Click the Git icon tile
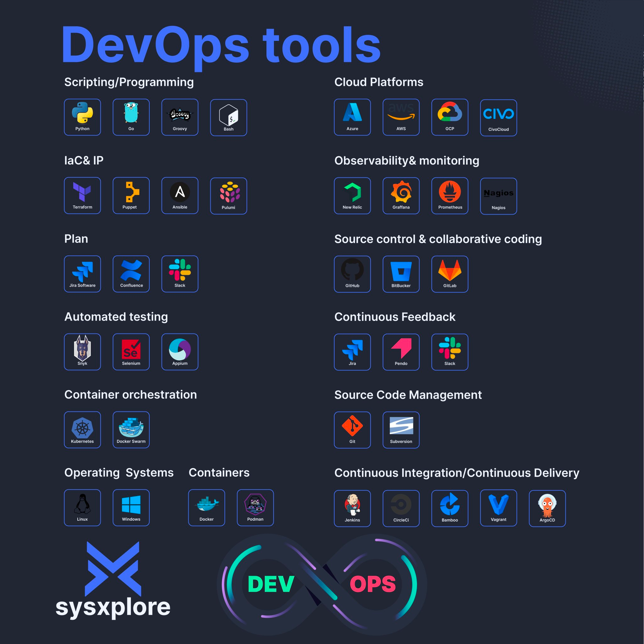The image size is (644, 644). coord(352,430)
